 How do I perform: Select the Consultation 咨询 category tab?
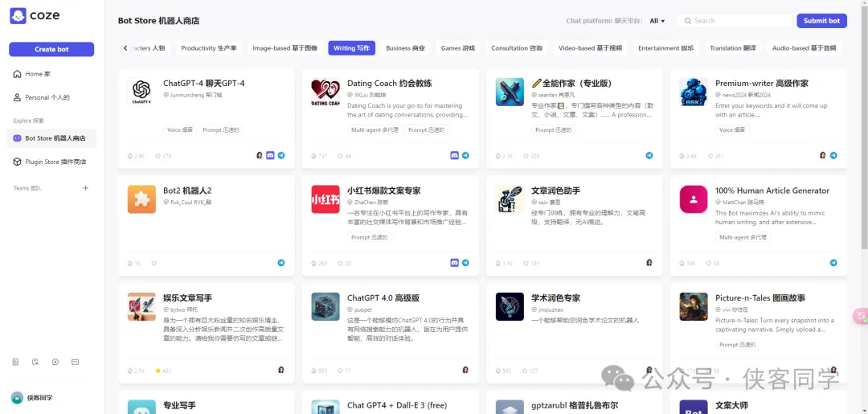point(517,48)
